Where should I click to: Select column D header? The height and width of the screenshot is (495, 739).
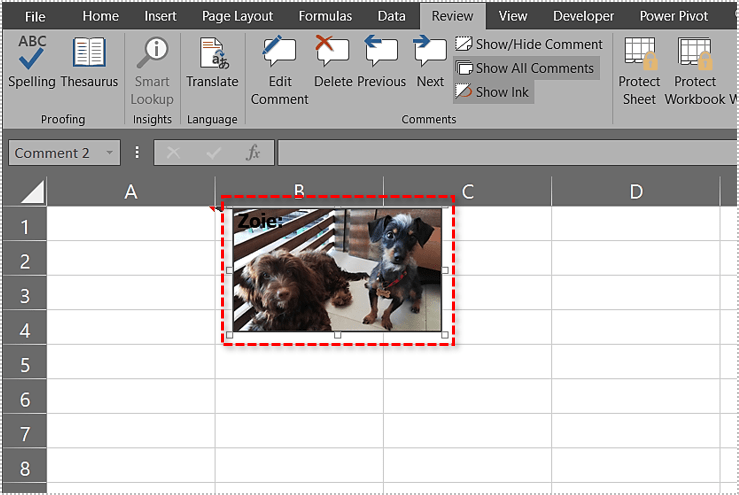[636, 192]
